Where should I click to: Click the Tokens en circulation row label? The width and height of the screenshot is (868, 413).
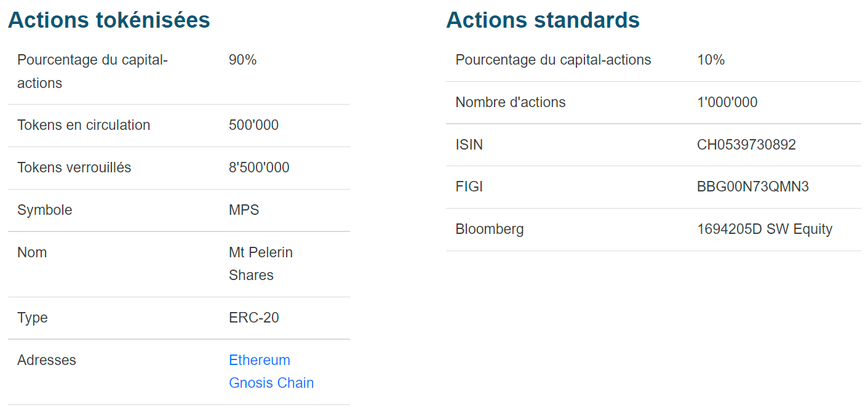pyautogui.click(x=84, y=125)
